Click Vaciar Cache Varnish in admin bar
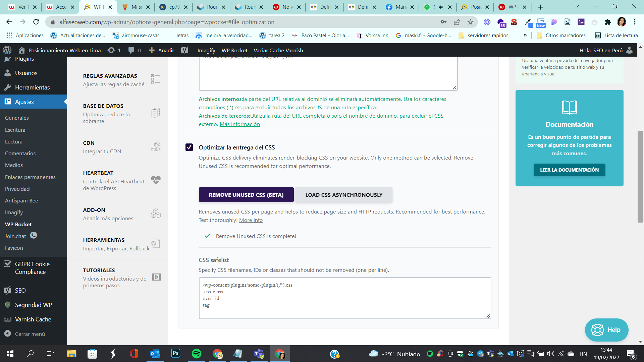The height and width of the screenshot is (362, 644). click(278, 50)
